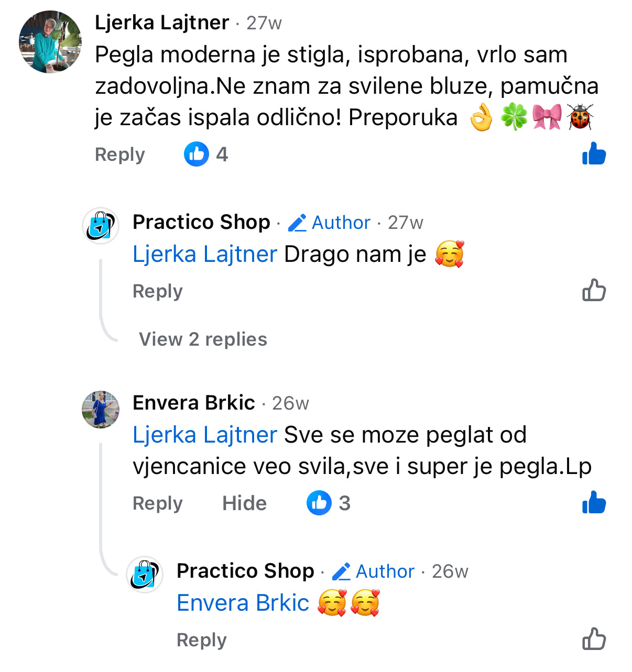Click Practico Shop's avatar in the 26w reply
Image resolution: width=632 pixels, height=672 pixels.
click(145, 575)
